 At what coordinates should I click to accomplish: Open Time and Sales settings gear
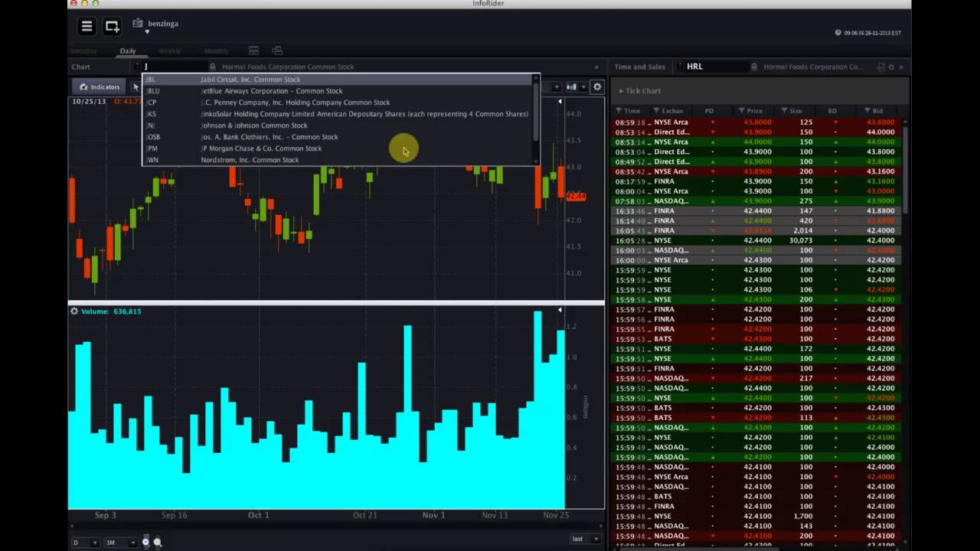(x=891, y=67)
